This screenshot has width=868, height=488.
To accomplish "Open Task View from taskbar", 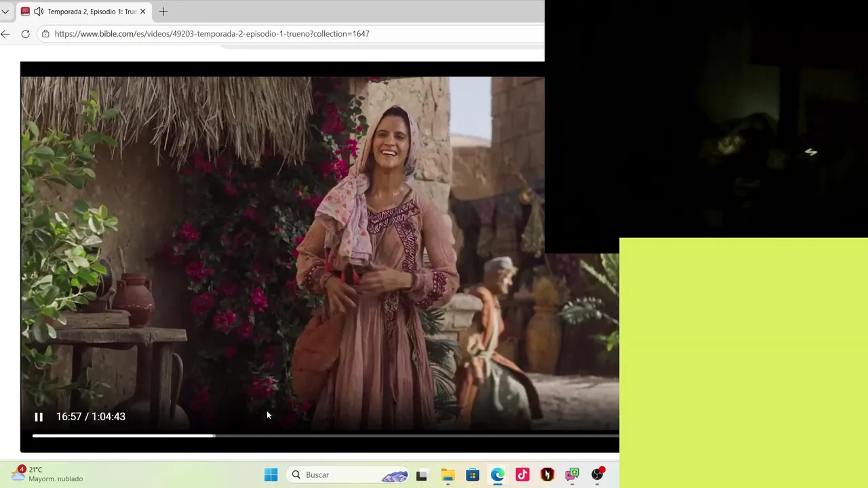I will (x=422, y=475).
